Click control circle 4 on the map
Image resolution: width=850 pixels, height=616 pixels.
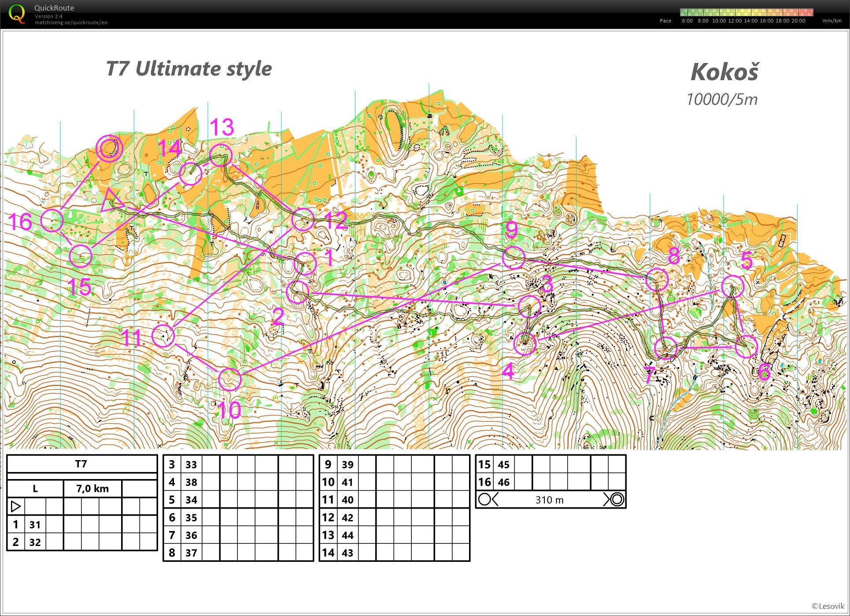coord(525,343)
